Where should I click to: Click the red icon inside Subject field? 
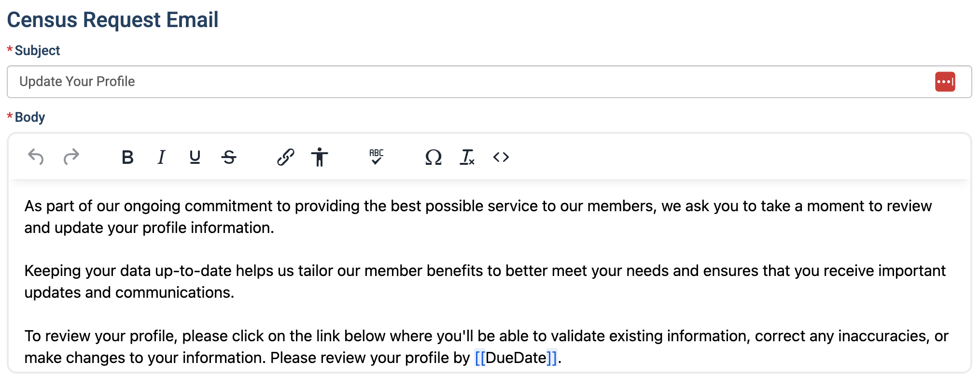pyautogui.click(x=945, y=82)
